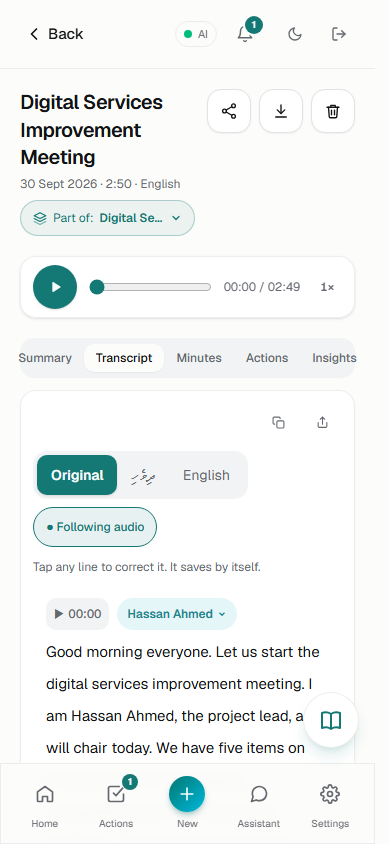Export transcript using upload icon
This screenshot has width=390, height=844.
[322, 423]
